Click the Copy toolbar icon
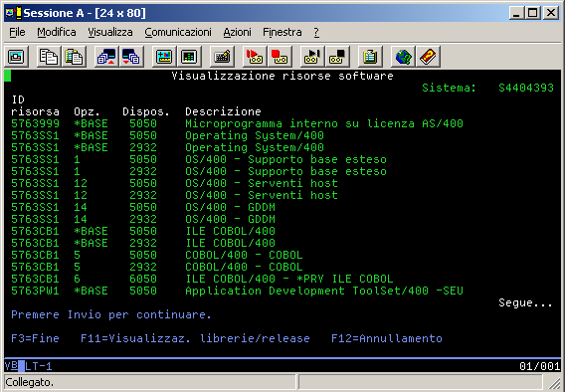The image size is (565, 392). [49, 57]
